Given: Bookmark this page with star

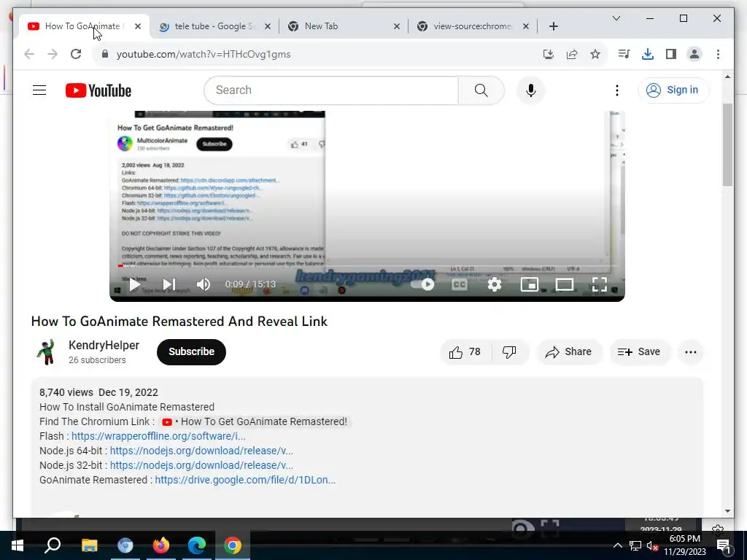Looking at the screenshot, I should click(x=595, y=54).
